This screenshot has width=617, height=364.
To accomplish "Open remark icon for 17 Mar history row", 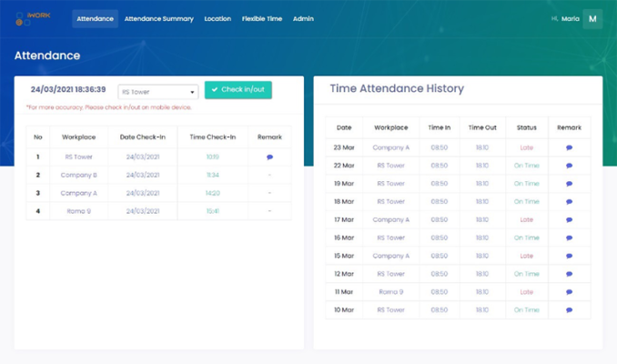I will point(569,220).
